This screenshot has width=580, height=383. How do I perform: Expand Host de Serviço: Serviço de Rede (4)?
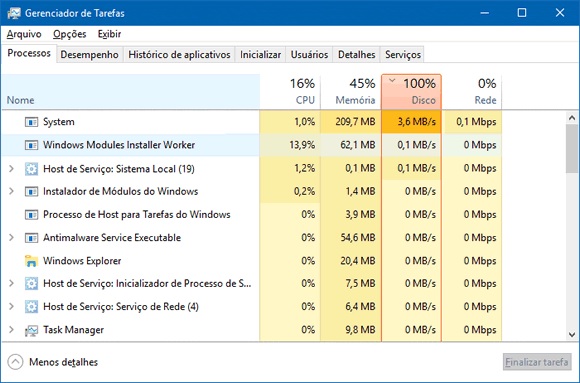pyautogui.click(x=11, y=307)
